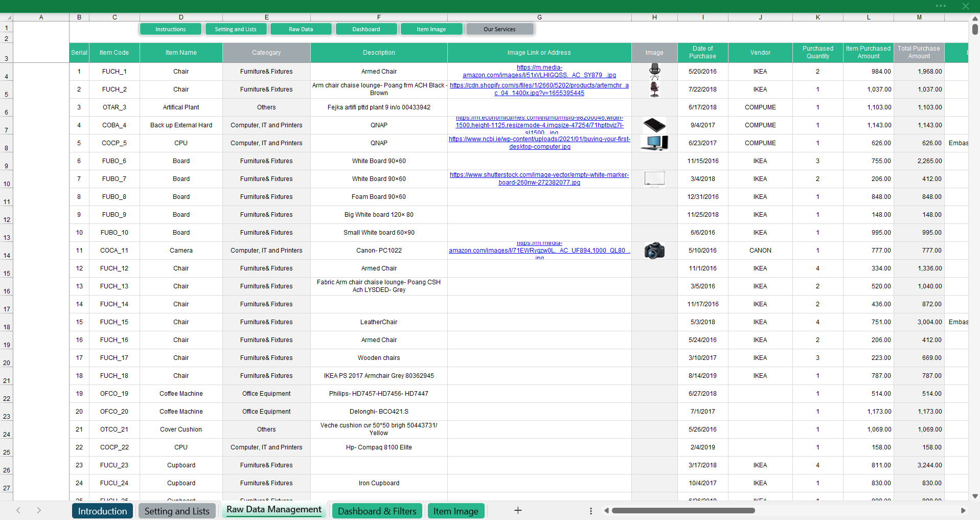Open the shutterstock white board image link
Screen dimensions: 980x520
click(x=539, y=178)
